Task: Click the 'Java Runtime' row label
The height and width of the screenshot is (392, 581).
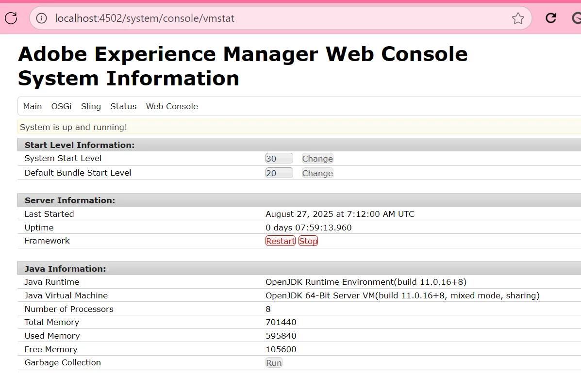Action: [x=52, y=282]
